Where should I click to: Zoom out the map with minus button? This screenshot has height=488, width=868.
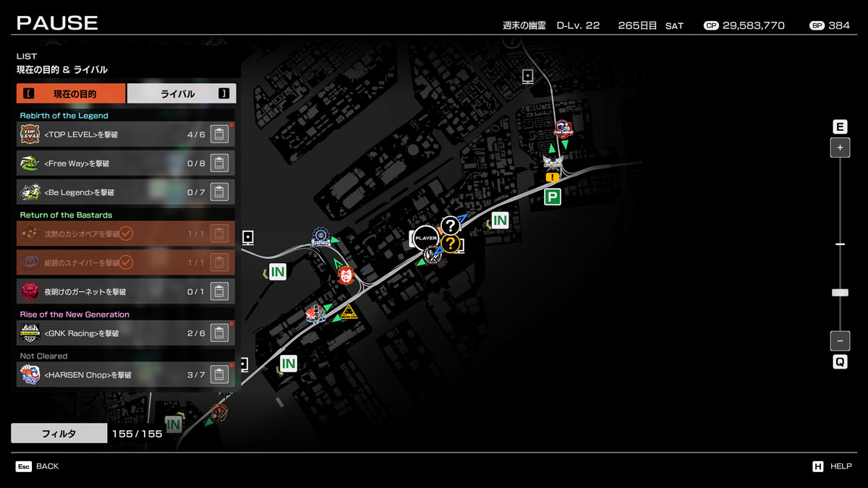click(x=840, y=341)
